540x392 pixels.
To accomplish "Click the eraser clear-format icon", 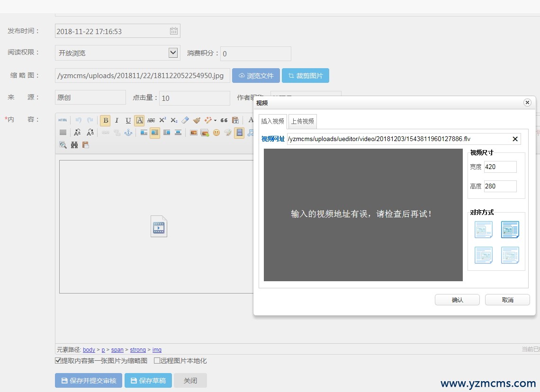I will (x=185, y=120).
